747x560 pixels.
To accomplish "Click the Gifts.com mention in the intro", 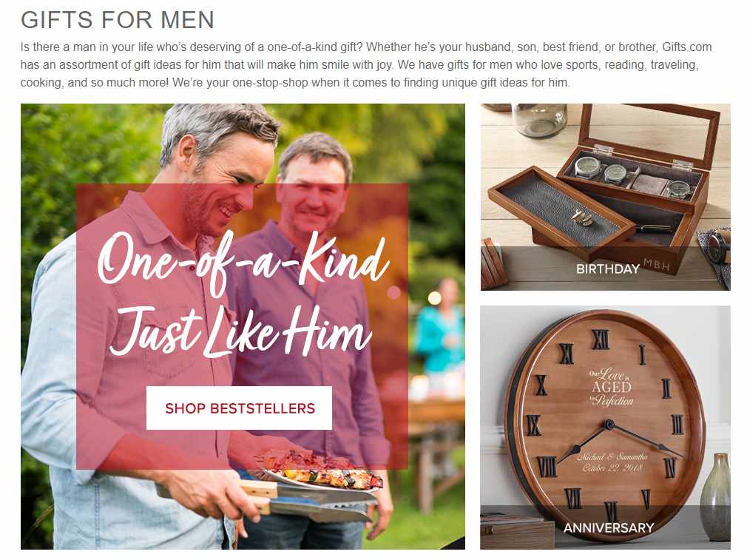I will [x=686, y=47].
